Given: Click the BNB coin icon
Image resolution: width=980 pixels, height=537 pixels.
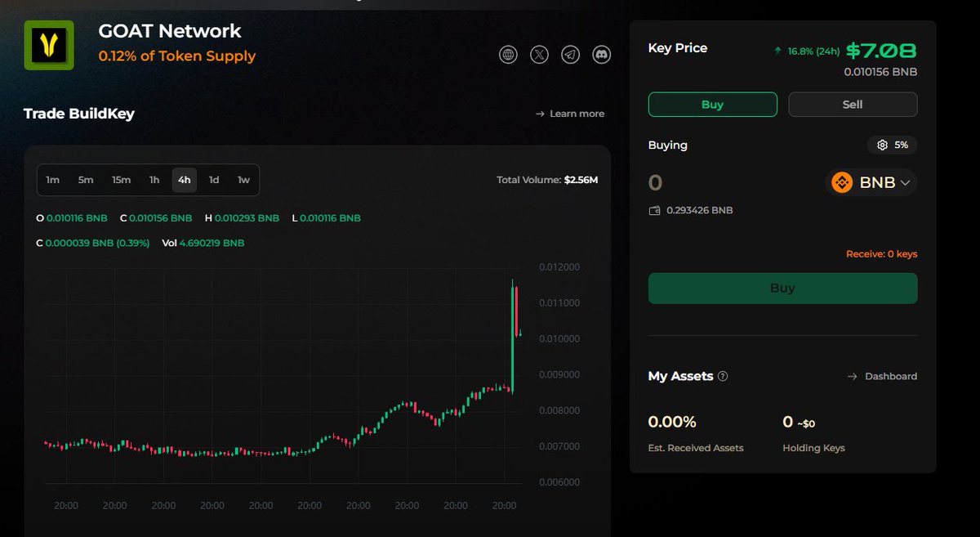Looking at the screenshot, I should (842, 183).
